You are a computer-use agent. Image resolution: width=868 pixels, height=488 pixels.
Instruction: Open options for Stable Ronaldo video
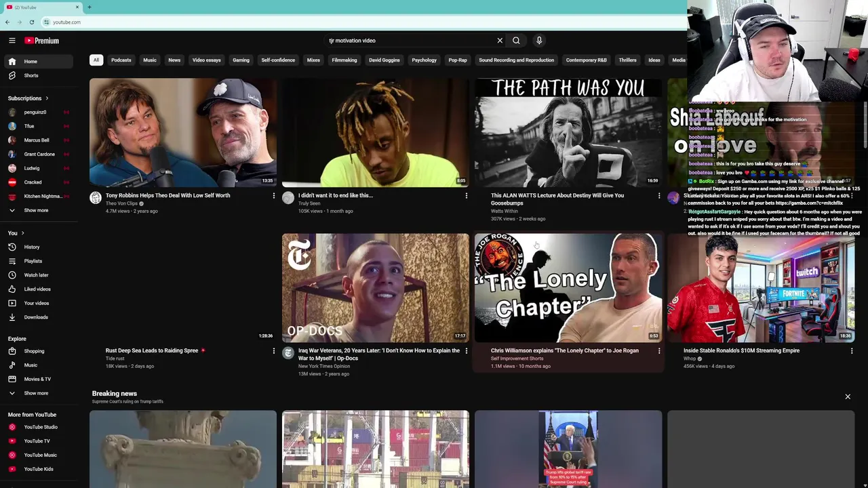pos(852,351)
